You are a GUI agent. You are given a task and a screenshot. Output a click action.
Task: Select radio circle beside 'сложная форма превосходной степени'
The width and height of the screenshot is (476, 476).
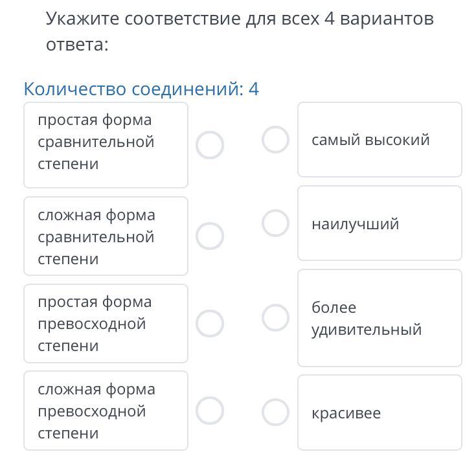(x=209, y=411)
